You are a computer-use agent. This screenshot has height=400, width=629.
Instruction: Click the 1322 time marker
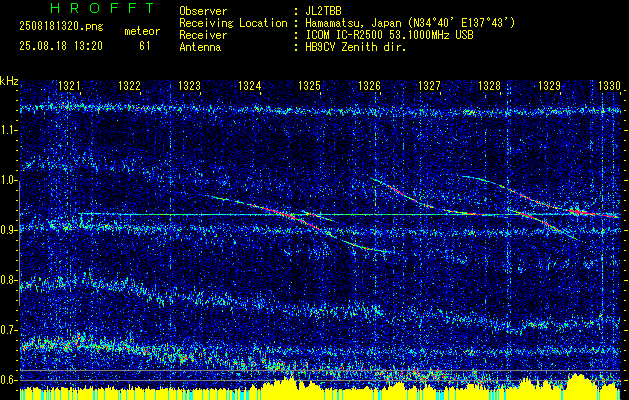point(129,85)
